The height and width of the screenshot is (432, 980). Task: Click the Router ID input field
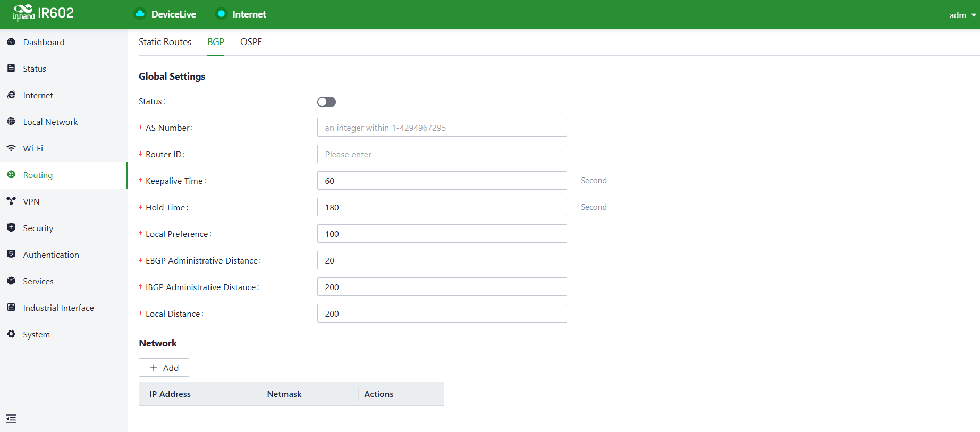(442, 154)
